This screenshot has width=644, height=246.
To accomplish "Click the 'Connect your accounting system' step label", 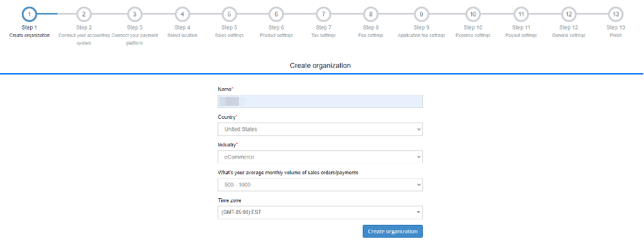I will click(x=83, y=39).
